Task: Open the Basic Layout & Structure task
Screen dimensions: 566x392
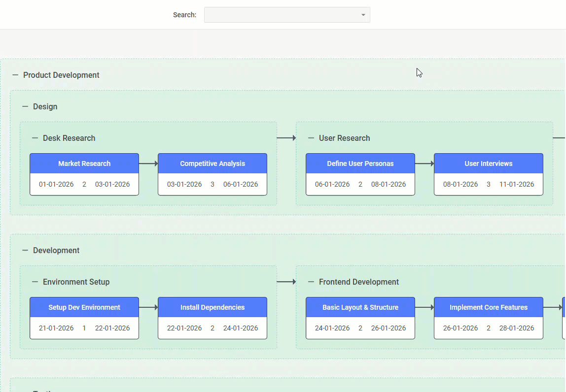Action: coord(360,307)
